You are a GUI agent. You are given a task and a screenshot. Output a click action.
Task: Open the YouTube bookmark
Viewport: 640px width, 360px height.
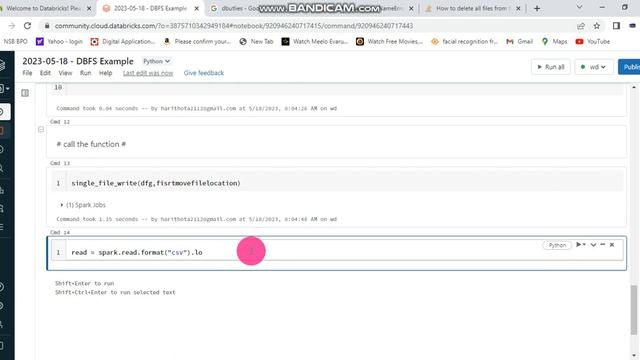593,42
